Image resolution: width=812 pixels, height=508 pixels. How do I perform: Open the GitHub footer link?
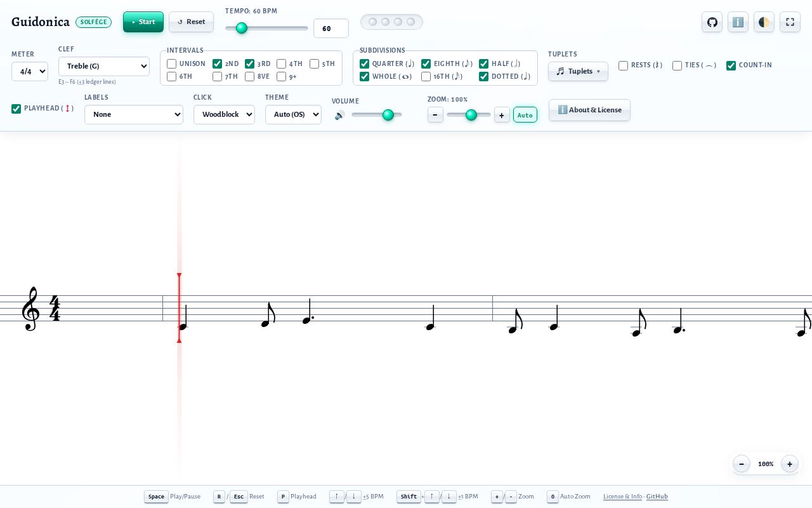click(x=657, y=497)
